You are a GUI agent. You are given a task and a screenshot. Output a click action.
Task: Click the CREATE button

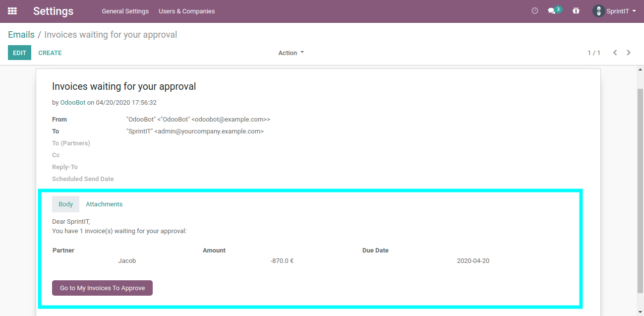[x=50, y=53]
